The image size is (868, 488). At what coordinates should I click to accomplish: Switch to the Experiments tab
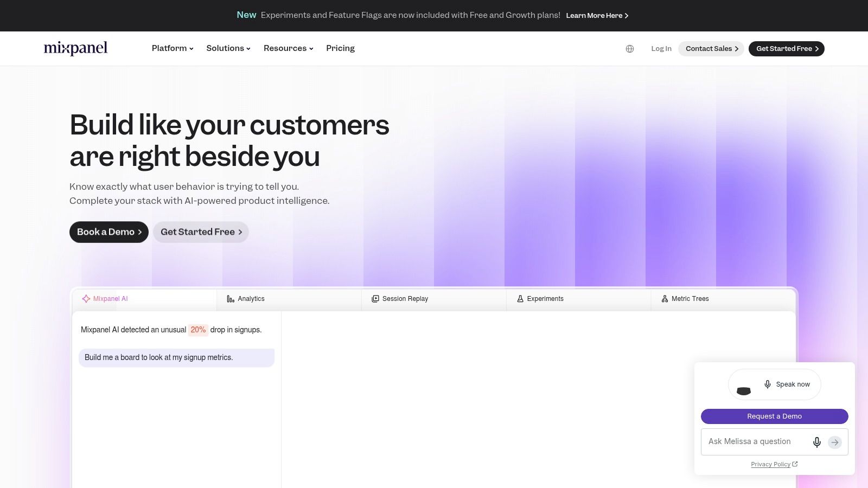579,299
